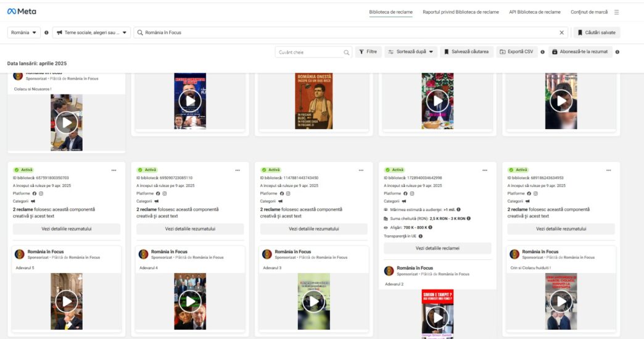644x339 pixels.
Task: Click Vezi detaliile reclamei for ad 1728940034642998
Action: tap(437, 248)
